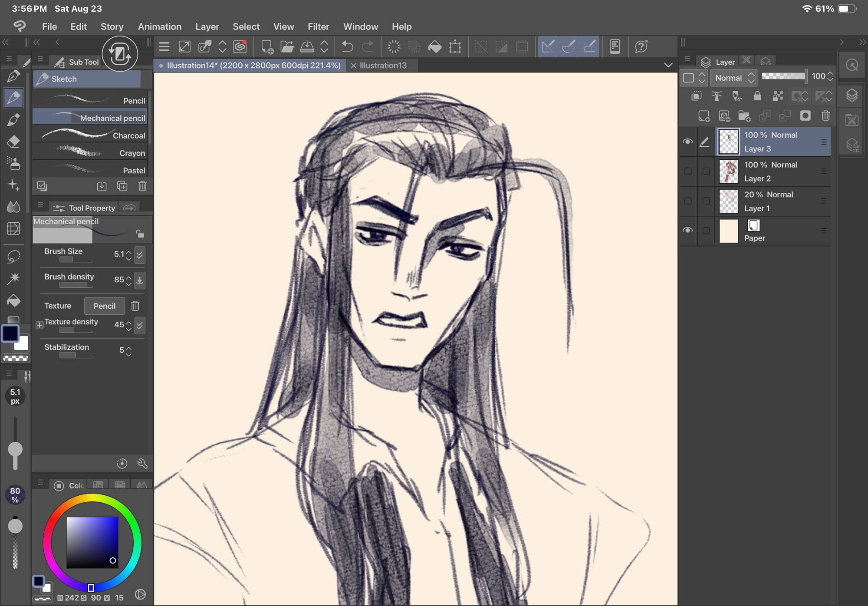Switch to the Illustration13 tab
This screenshot has height=606, width=868.
(x=383, y=65)
